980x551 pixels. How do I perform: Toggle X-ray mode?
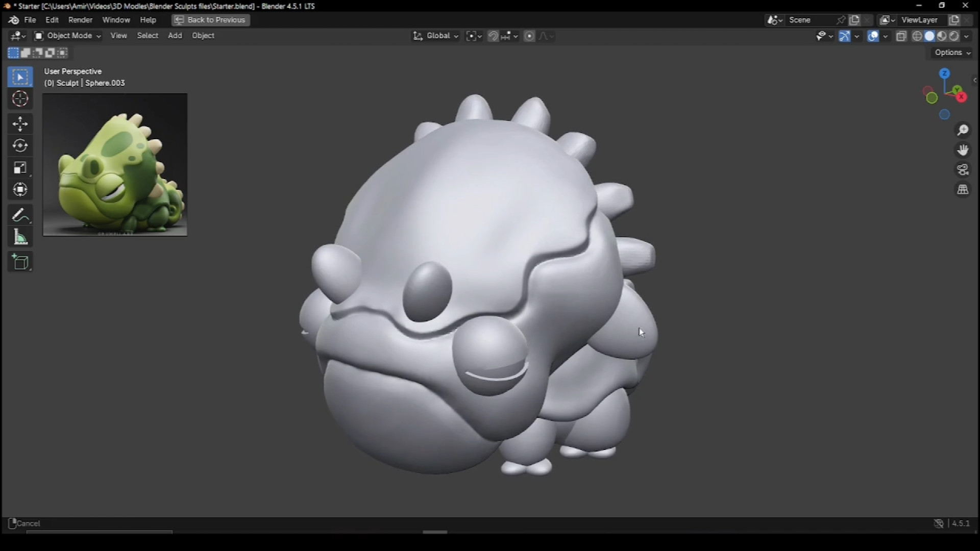(x=901, y=36)
